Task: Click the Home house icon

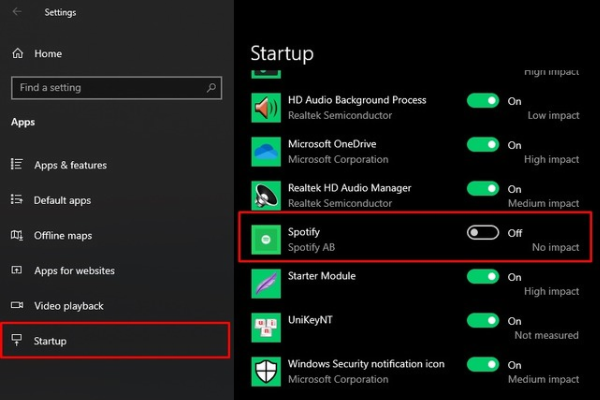Action: pos(18,53)
